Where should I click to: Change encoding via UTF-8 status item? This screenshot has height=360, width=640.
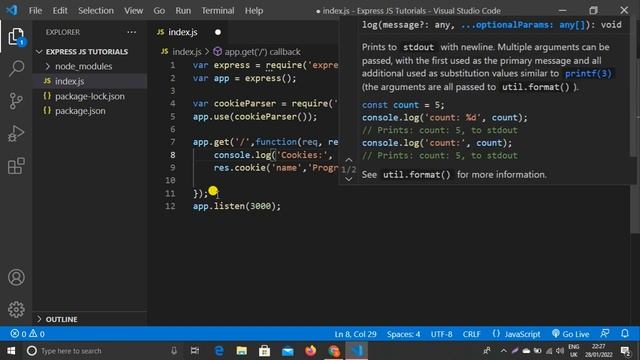pos(441,334)
